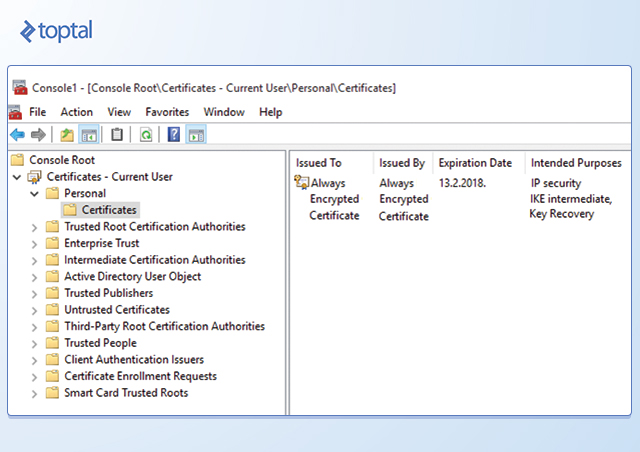The image size is (640, 452).
Task: Expand Third-Party Root Certification Authorities
Action: tap(35, 327)
